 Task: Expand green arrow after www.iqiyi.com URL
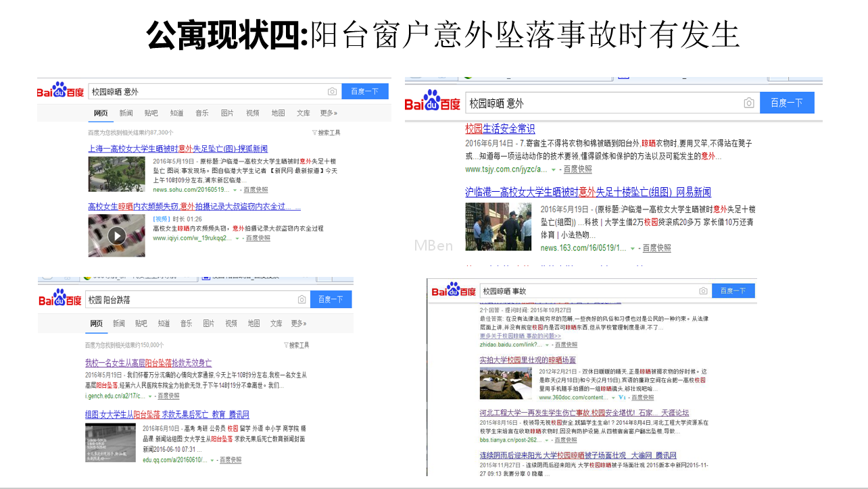(x=237, y=238)
